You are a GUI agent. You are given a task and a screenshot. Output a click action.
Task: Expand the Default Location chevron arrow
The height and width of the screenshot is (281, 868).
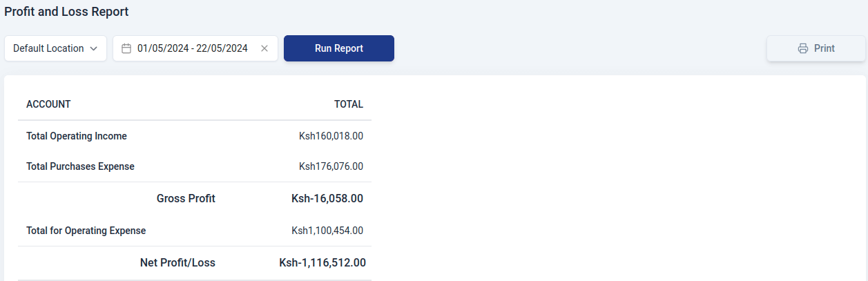94,48
